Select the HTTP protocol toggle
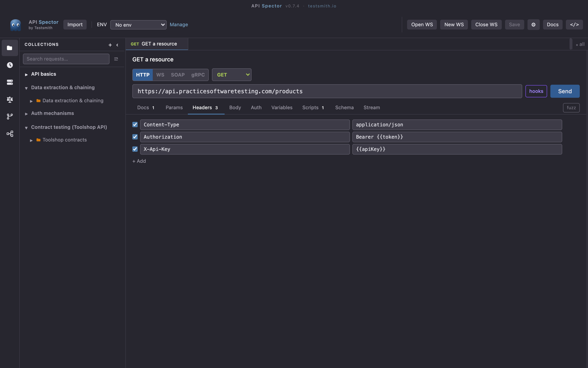Image resolution: width=588 pixels, height=368 pixels. coord(143,75)
